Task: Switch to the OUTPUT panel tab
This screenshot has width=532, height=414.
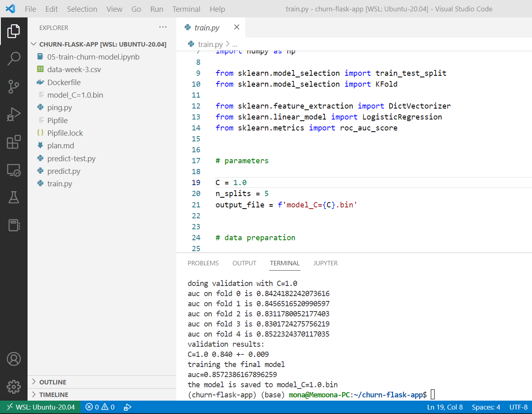Action: tap(244, 263)
